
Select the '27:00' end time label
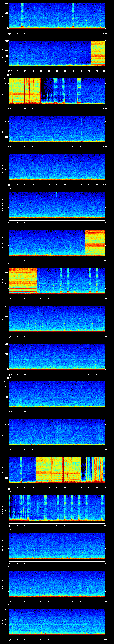tap(105, 487)
